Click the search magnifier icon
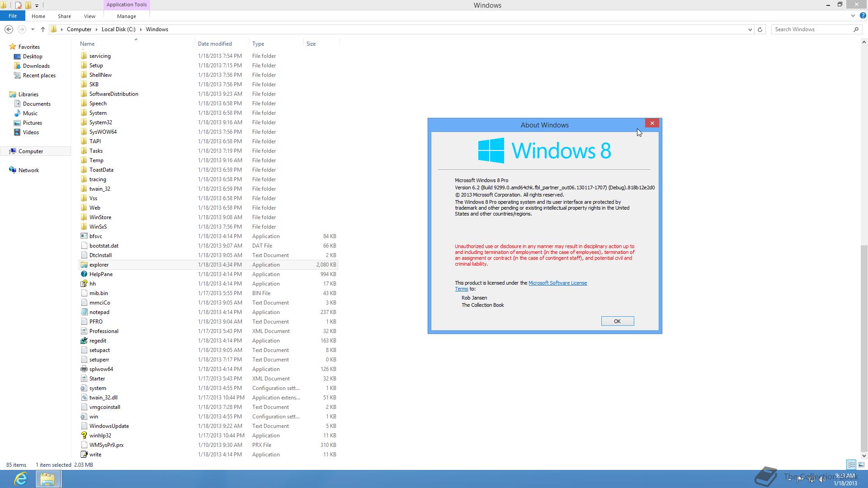This screenshot has width=868, height=488. click(856, 29)
